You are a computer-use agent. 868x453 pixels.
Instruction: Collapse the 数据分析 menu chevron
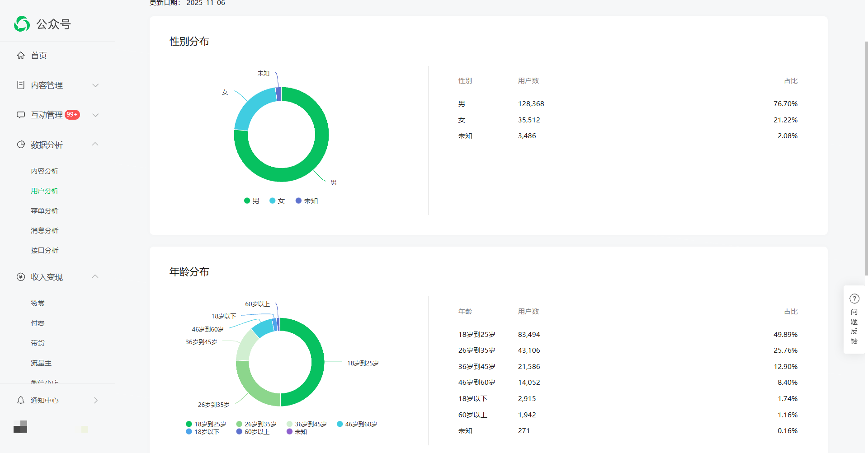[95, 145]
